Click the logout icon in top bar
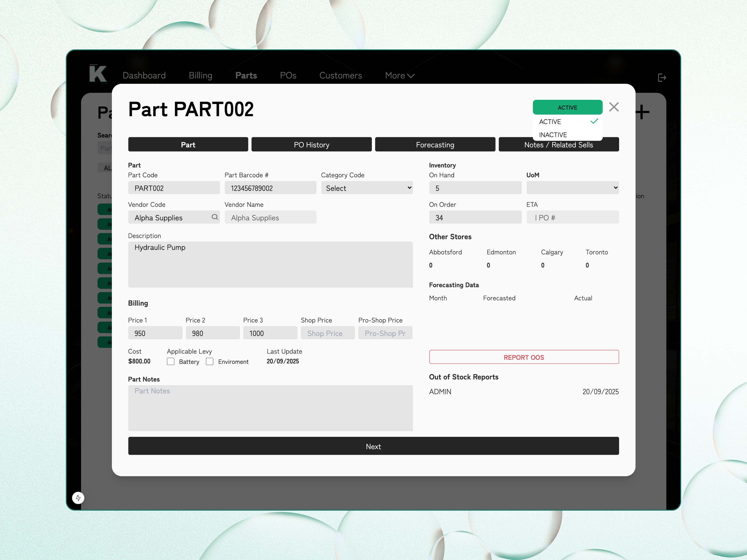 (662, 78)
